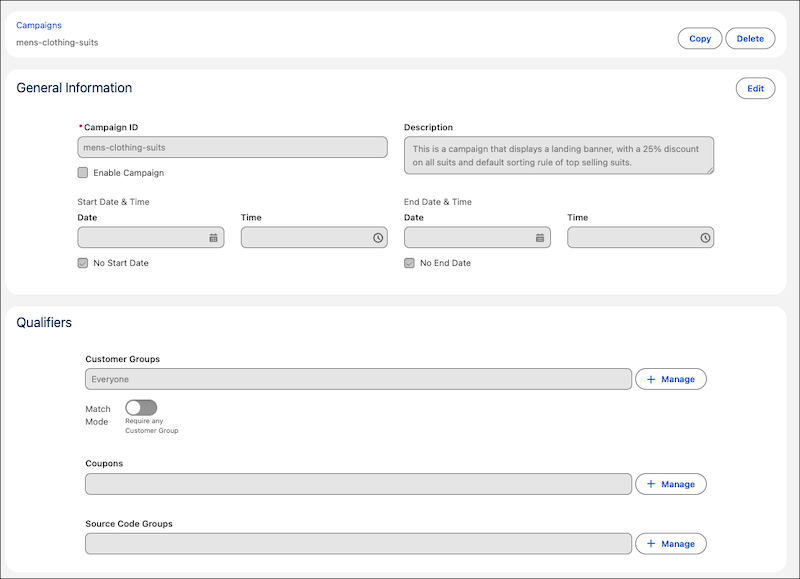Click the 'Start Date & Time' label
The height and width of the screenshot is (579, 800).
(x=113, y=202)
